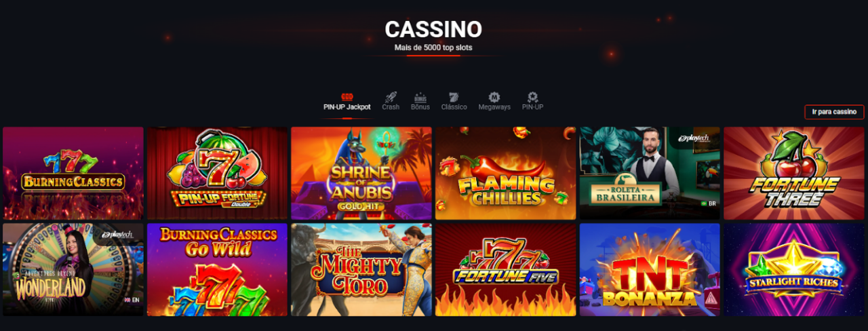Launch the TNT Bonanza game thumbnail
868x331 pixels.
pos(650,269)
